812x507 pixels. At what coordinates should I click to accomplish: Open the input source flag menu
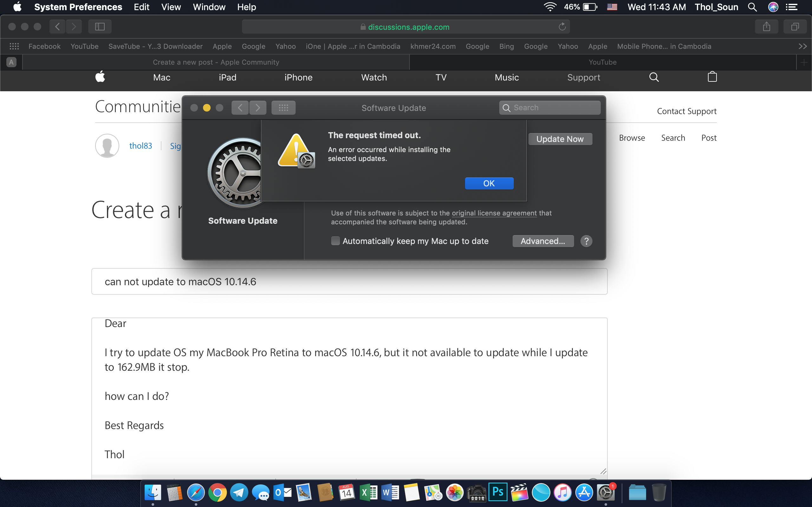[x=612, y=7]
